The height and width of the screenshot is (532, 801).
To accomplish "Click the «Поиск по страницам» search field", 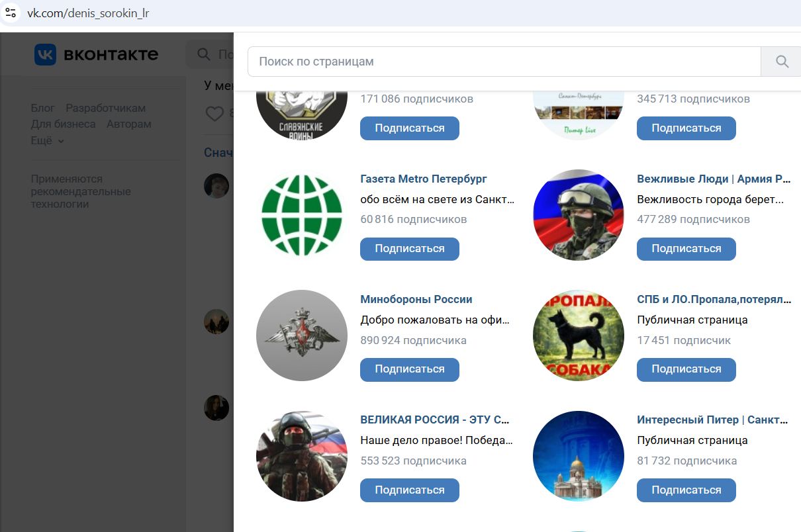I will (463, 61).
